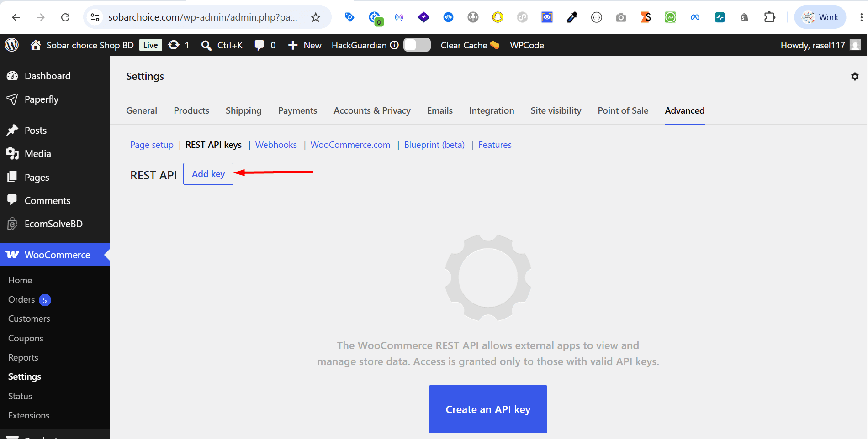868x439 pixels.
Task: Open the updates icon showing 1
Action: [179, 45]
